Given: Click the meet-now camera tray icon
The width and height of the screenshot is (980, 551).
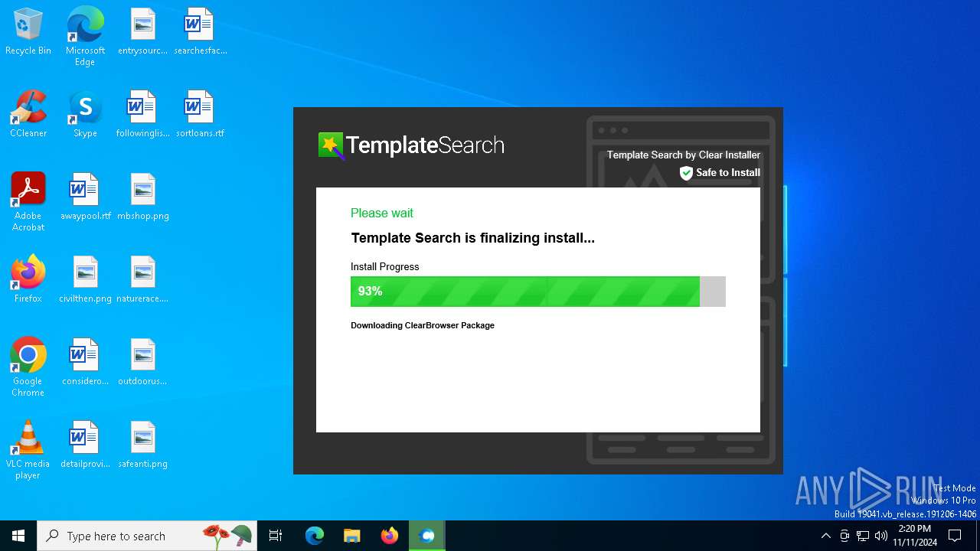Looking at the screenshot, I should [x=844, y=536].
